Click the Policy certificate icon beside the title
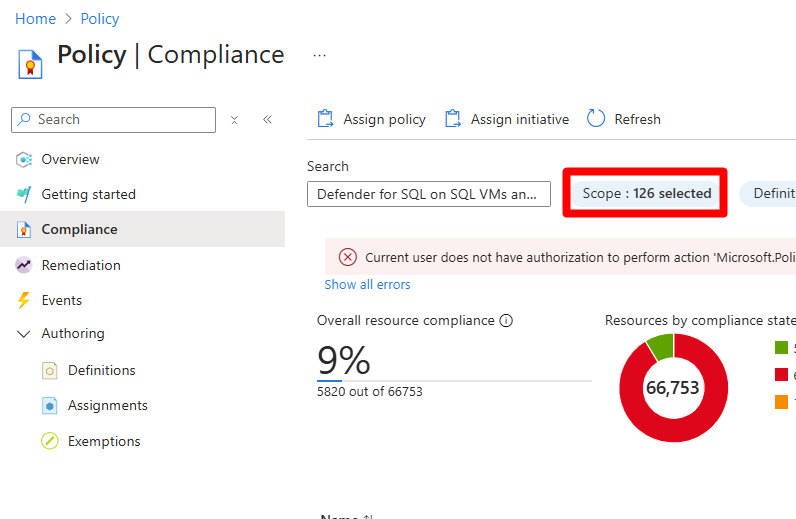Image resolution: width=796 pixels, height=519 pixels. 30,64
